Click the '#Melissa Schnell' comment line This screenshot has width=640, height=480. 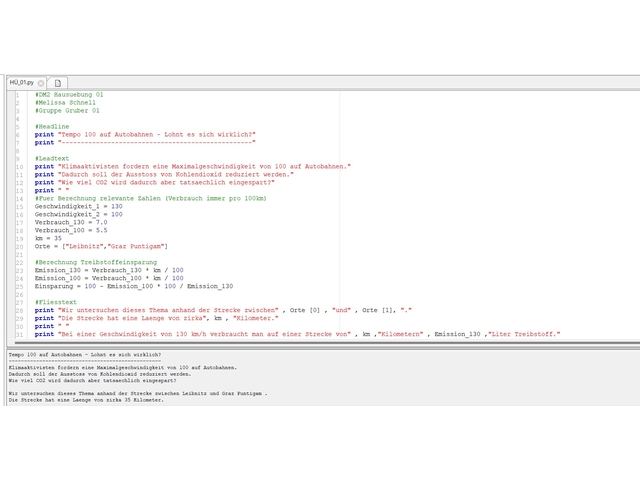pos(65,102)
